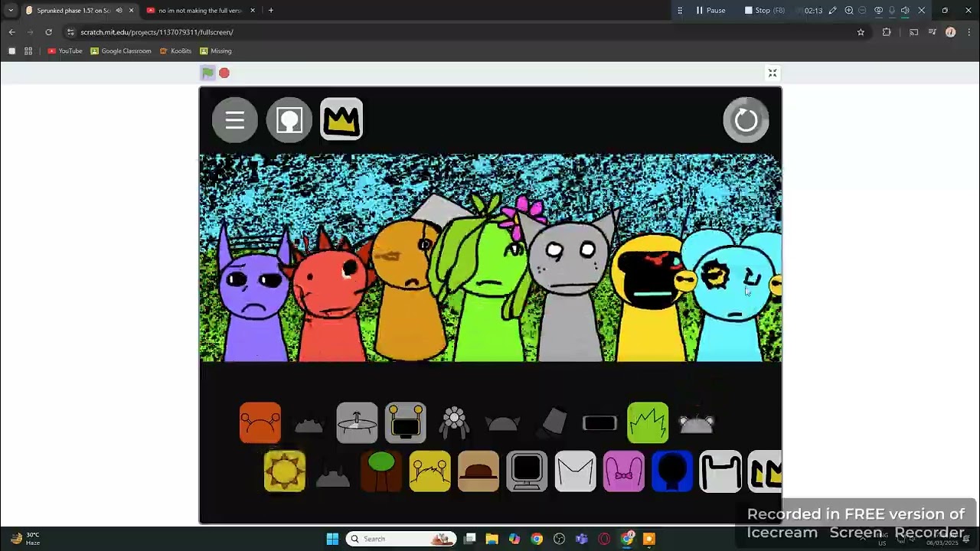This screenshot has width=980, height=551.
Task: Open the Windows Start menu
Action: [x=332, y=539]
